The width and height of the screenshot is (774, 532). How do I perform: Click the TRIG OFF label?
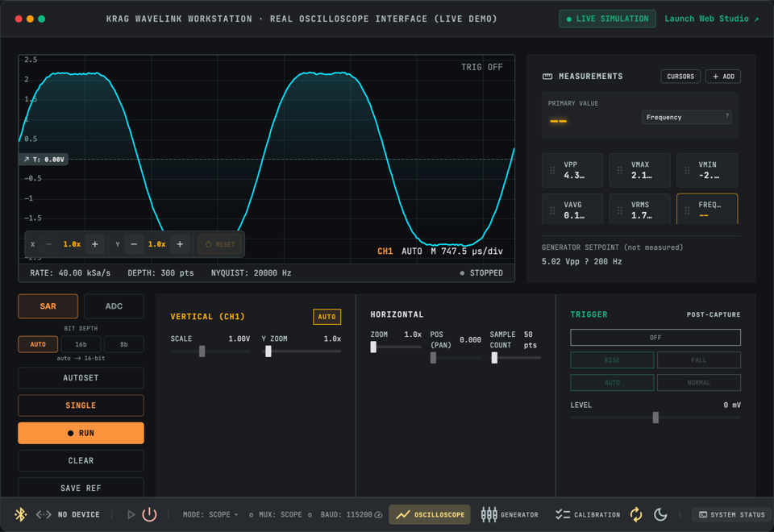[x=482, y=67]
